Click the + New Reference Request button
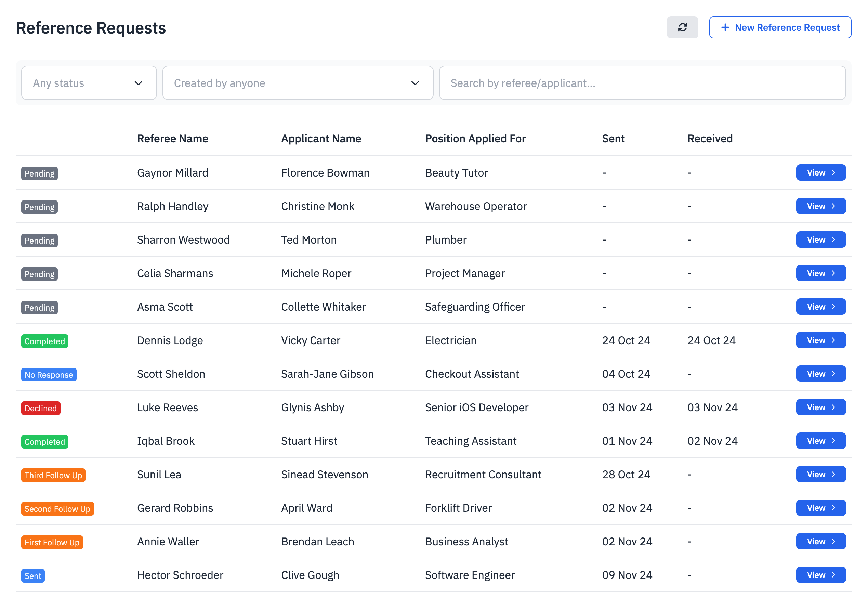This screenshot has height=609, width=868. pyautogui.click(x=780, y=28)
